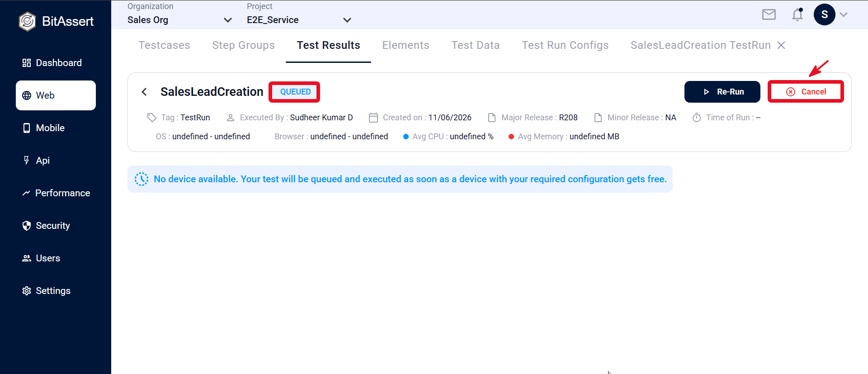Click the document icon beside Minor Release

pos(598,118)
